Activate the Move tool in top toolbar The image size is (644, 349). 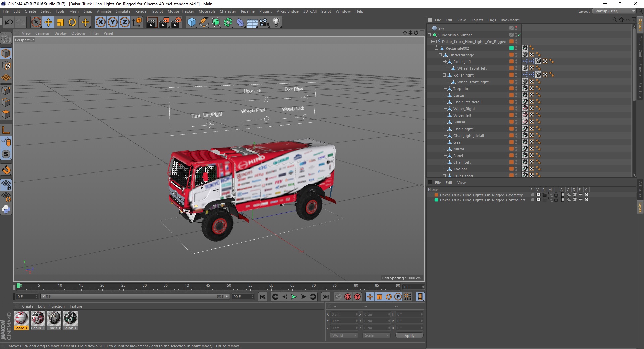pyautogui.click(x=48, y=22)
